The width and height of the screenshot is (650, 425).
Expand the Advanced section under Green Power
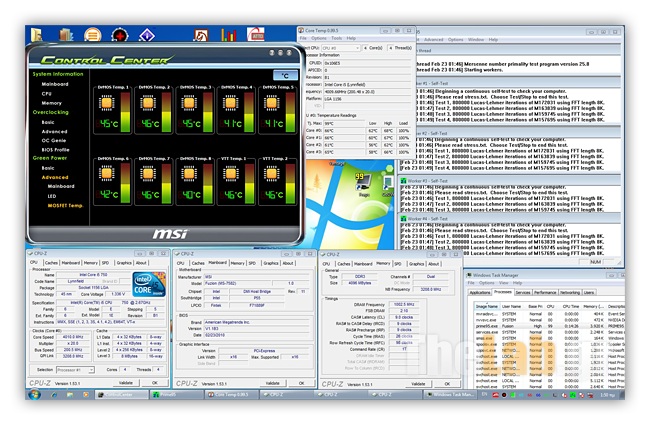pyautogui.click(x=54, y=177)
